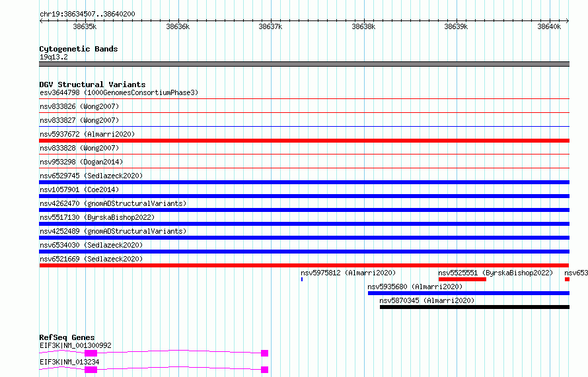Select the nsv4252489 gnomAD variant label
Screen dimensions: 588x377
(113, 231)
